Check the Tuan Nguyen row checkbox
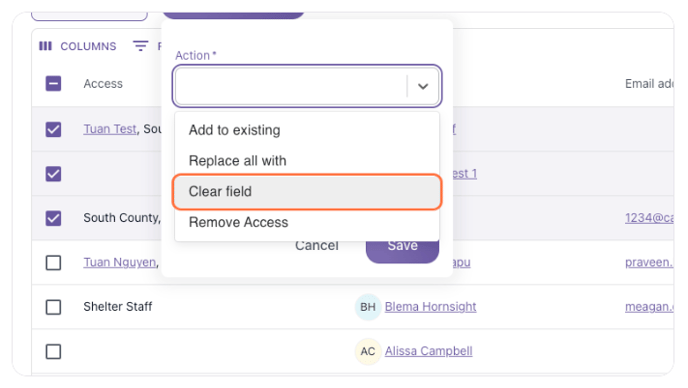This screenshot has width=688, height=388. pos(54,263)
